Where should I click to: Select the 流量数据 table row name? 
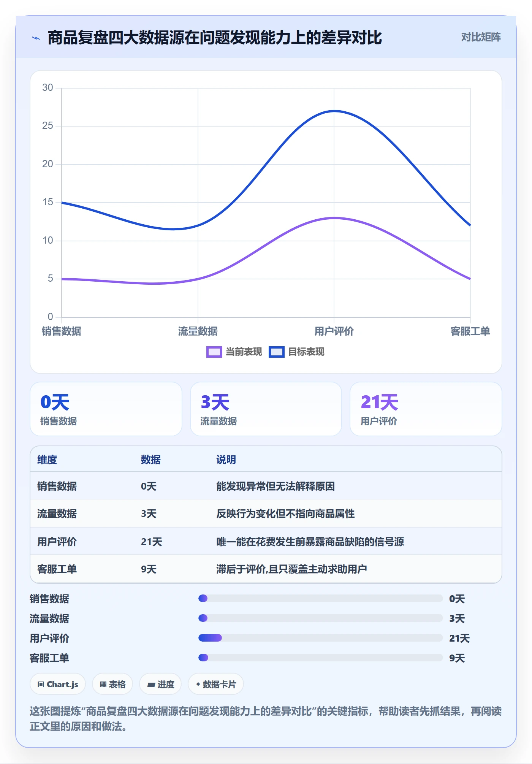tap(57, 514)
